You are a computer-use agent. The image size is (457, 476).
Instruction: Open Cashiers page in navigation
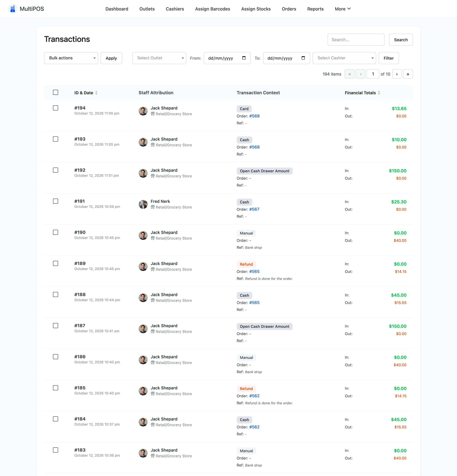[175, 9]
